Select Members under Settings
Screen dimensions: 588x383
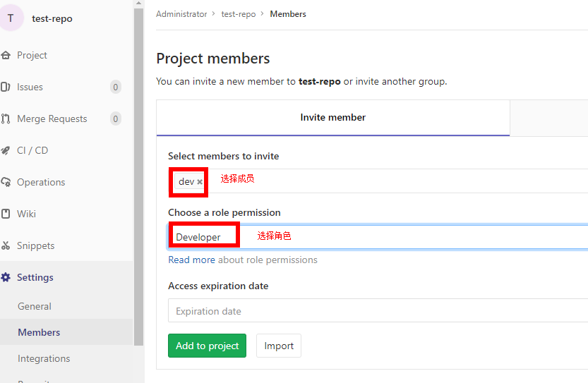pyautogui.click(x=39, y=332)
